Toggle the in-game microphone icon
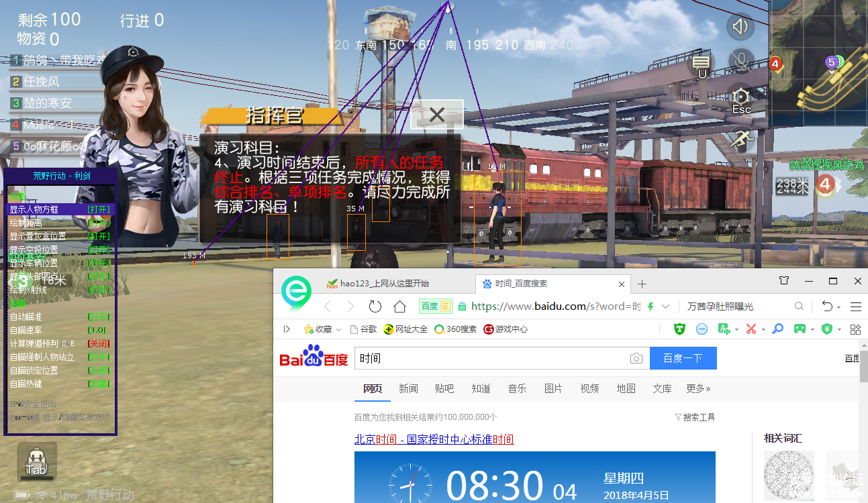This screenshot has height=503, width=868. (741, 62)
